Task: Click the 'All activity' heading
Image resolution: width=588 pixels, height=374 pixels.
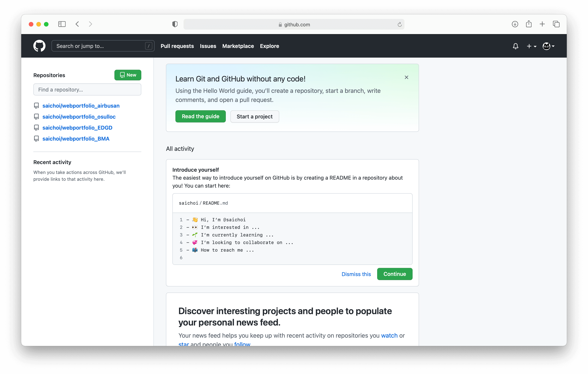Action: tap(180, 149)
